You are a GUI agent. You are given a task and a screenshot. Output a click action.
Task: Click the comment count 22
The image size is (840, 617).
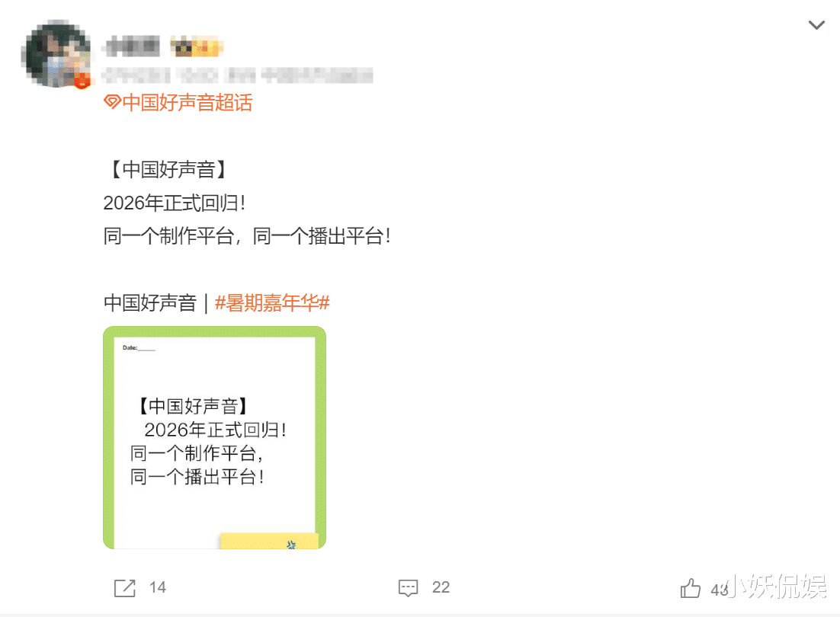[441, 587]
